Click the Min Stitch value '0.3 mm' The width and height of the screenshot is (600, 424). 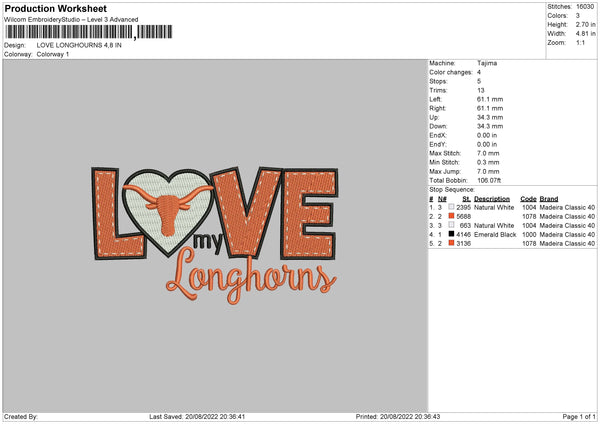[x=488, y=162]
